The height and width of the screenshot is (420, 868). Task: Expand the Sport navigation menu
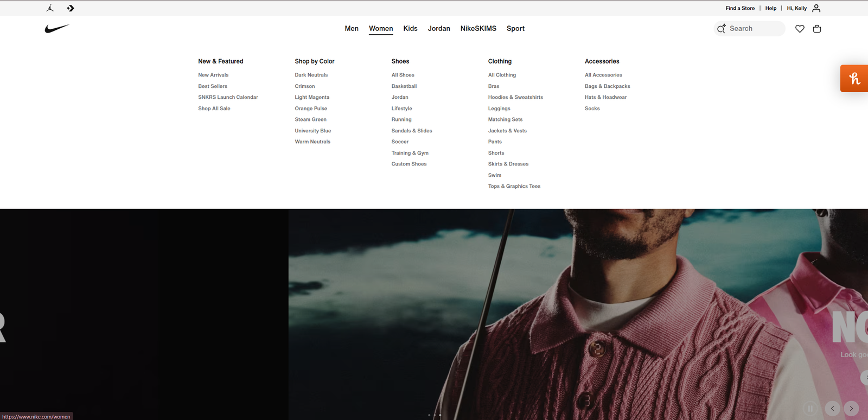(x=515, y=29)
